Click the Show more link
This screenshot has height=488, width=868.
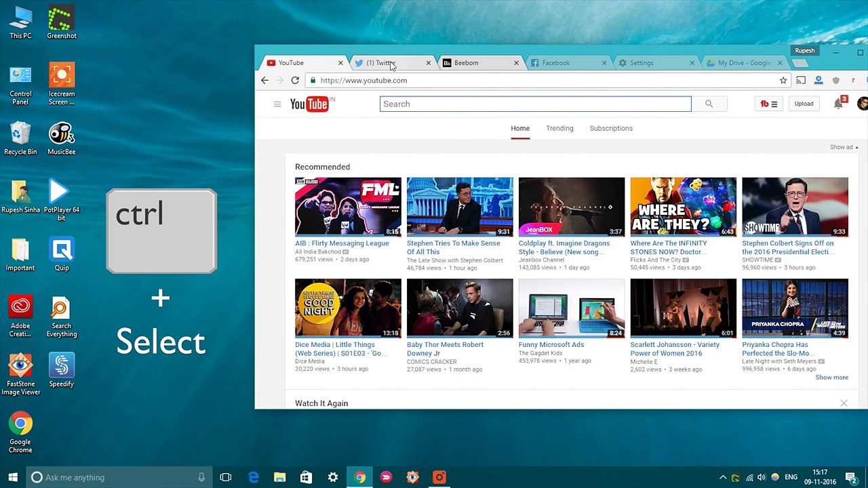pos(831,378)
